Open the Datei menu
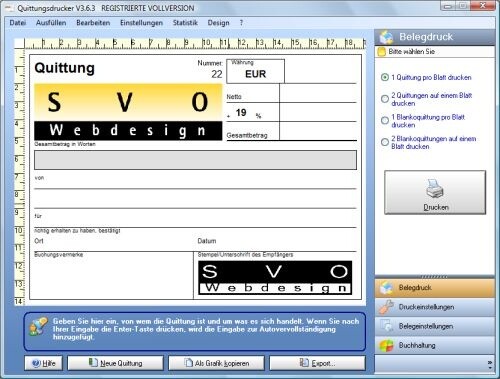500x379 pixels. (x=18, y=23)
